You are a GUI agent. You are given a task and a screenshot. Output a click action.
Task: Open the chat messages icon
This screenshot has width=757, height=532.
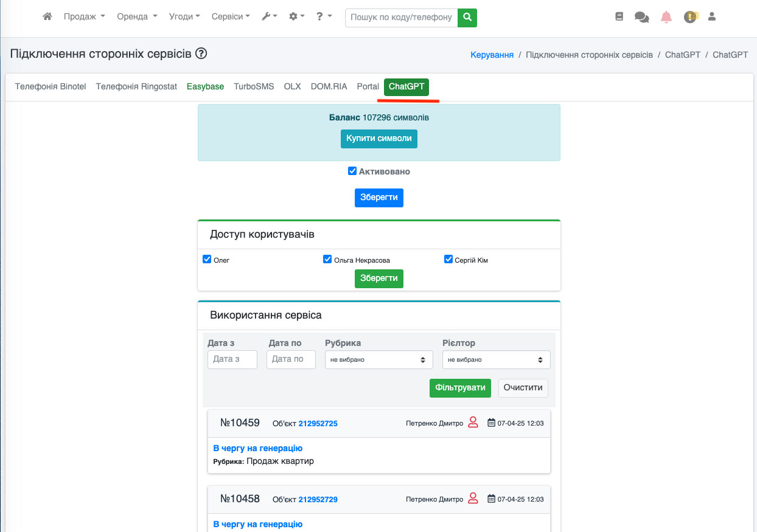point(641,17)
